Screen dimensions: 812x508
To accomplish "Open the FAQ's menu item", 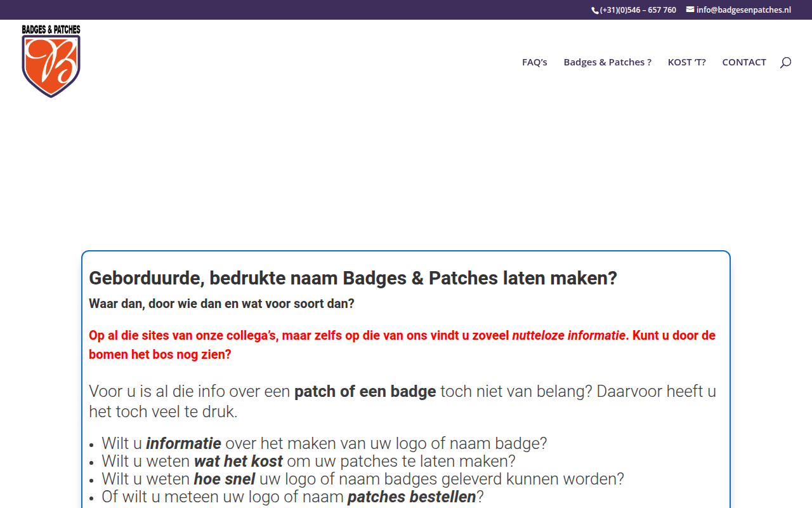I will 535,62.
